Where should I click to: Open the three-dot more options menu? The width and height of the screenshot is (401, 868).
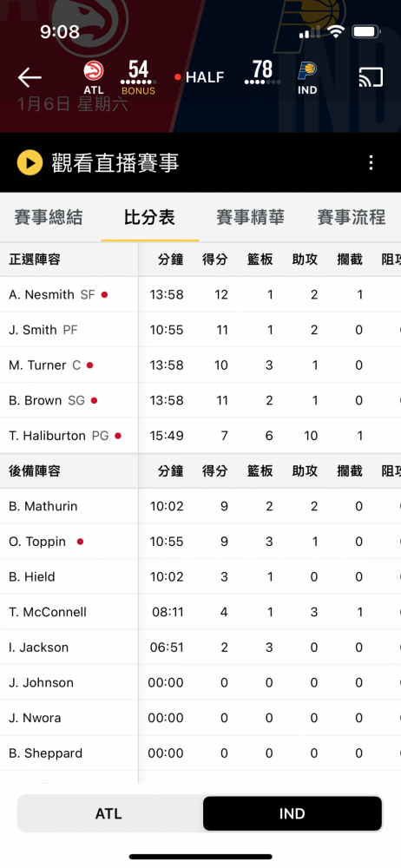tap(371, 163)
